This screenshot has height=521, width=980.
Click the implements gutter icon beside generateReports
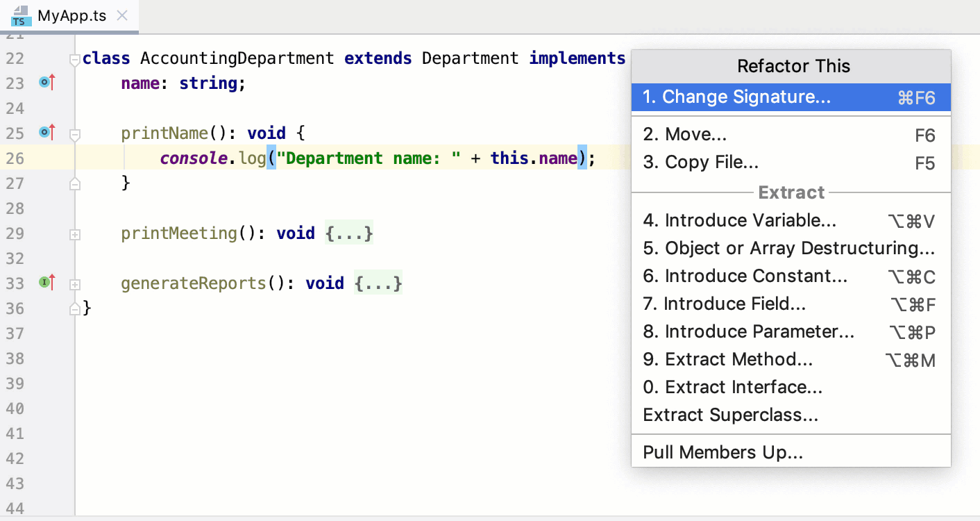[x=47, y=282]
